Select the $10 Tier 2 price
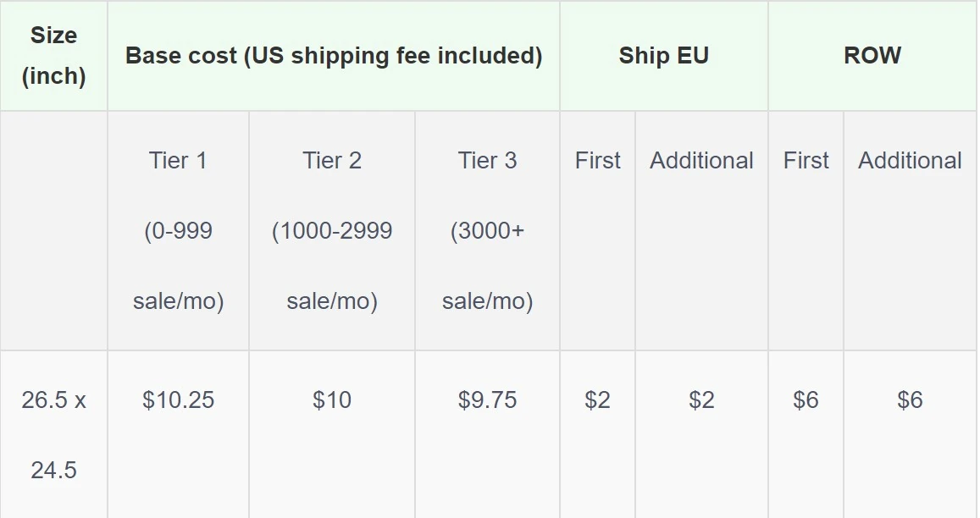This screenshot has width=980, height=518. [332, 400]
